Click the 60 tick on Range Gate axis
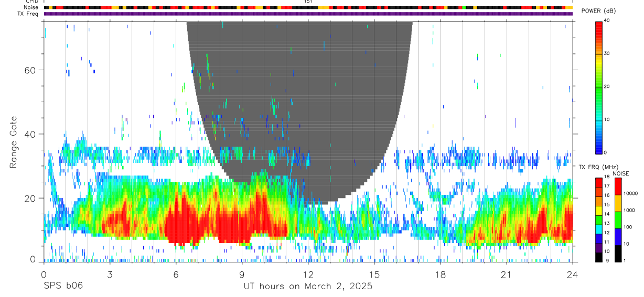644x297 pixels. click(29, 70)
